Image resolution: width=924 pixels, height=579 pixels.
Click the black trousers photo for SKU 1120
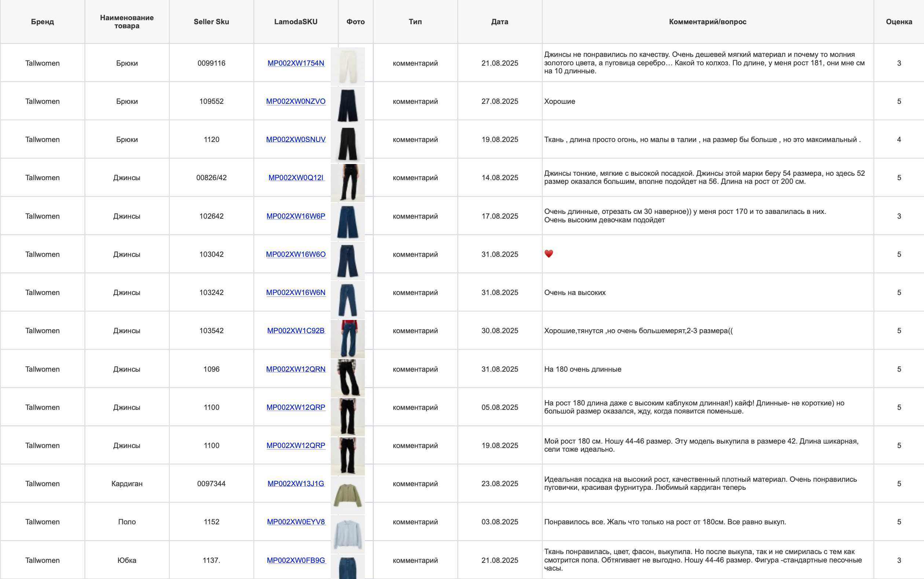(x=347, y=144)
